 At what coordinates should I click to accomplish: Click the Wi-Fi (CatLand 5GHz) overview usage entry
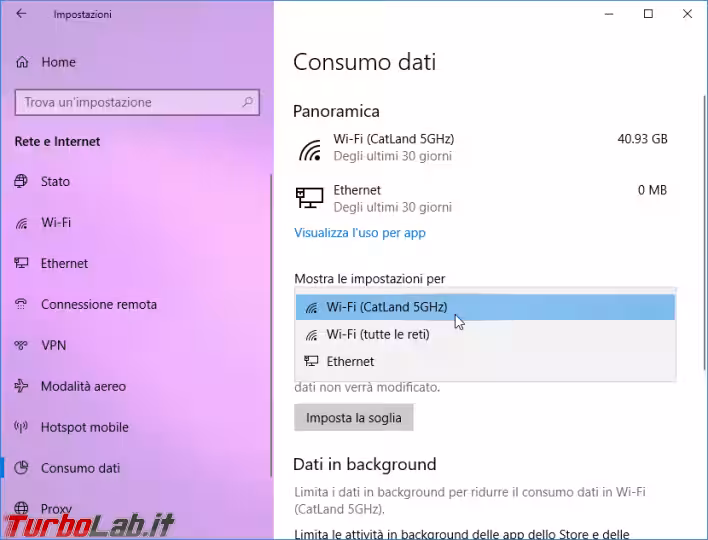coord(482,147)
